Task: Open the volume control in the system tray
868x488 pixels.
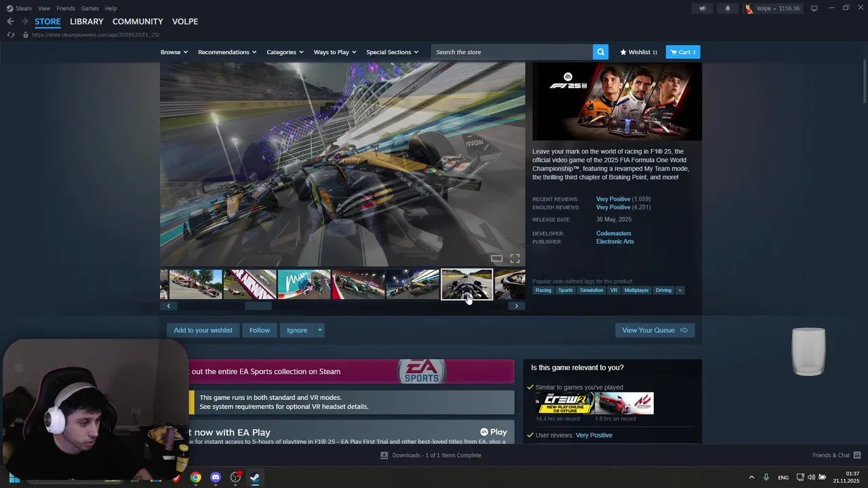Action: click(811, 477)
